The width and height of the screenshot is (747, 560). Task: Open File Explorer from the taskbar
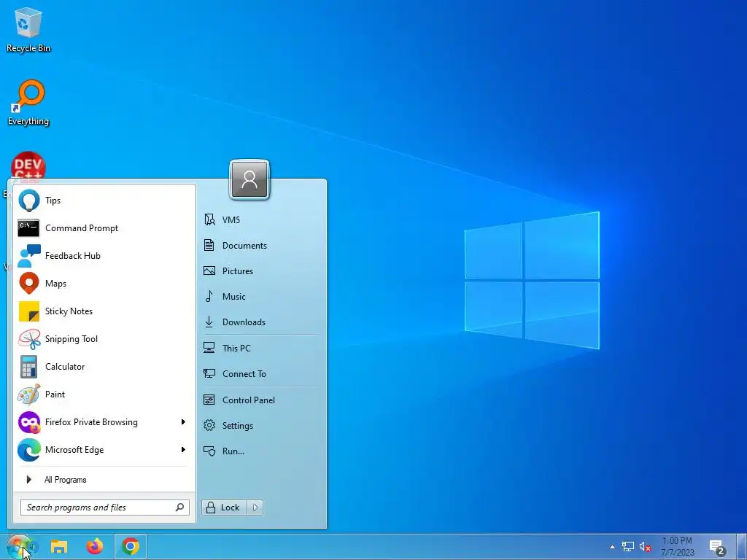pos(59,547)
